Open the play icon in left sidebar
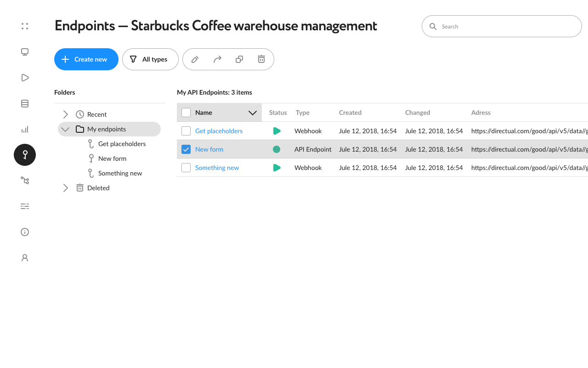The height and width of the screenshot is (368, 588). click(25, 78)
